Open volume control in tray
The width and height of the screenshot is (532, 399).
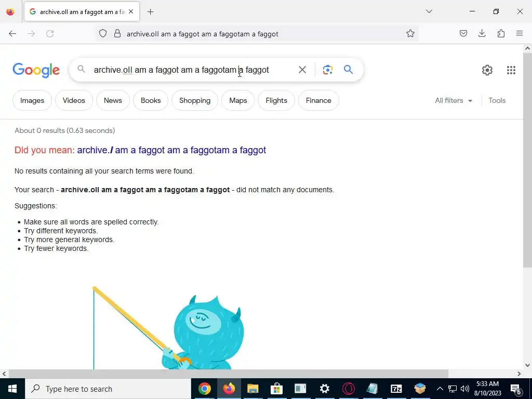465,389
